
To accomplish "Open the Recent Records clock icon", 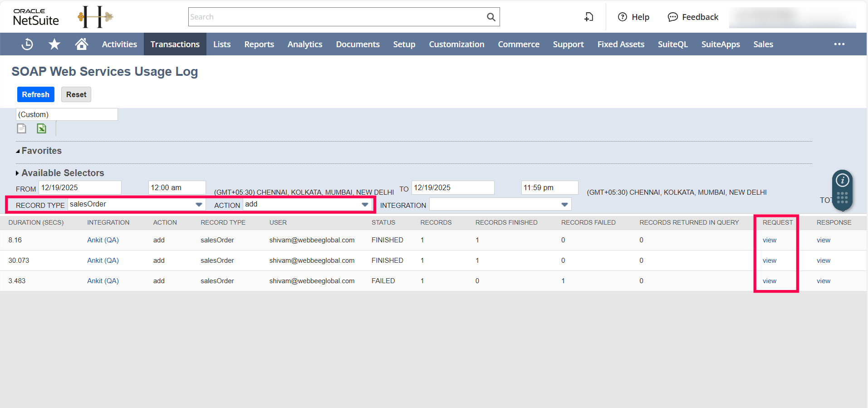I will (27, 44).
